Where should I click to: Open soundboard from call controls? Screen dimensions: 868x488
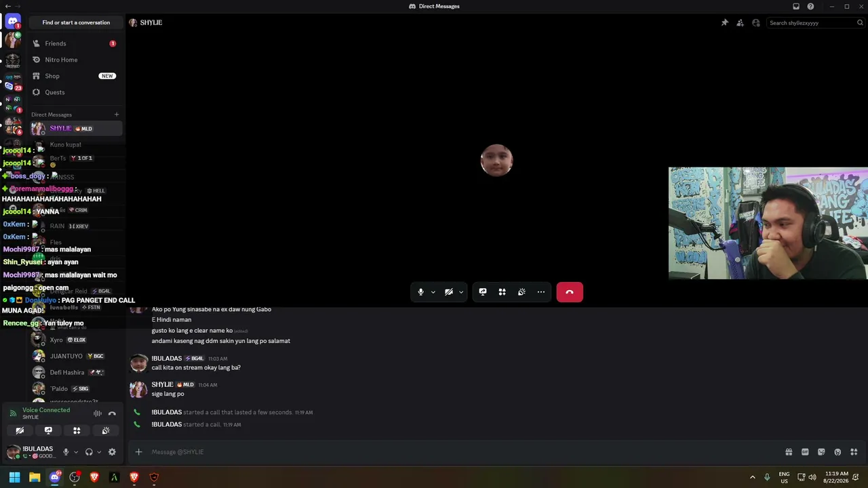[521, 292]
